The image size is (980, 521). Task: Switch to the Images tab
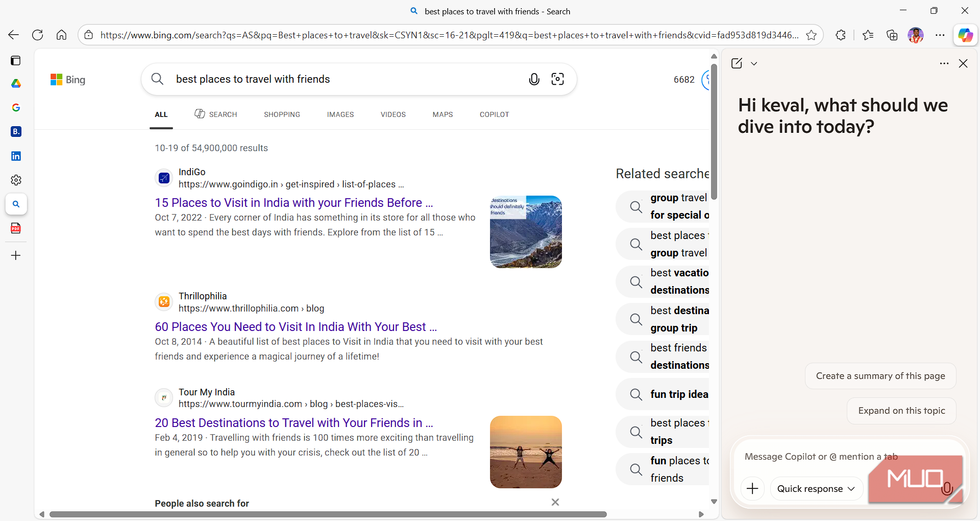coord(340,114)
